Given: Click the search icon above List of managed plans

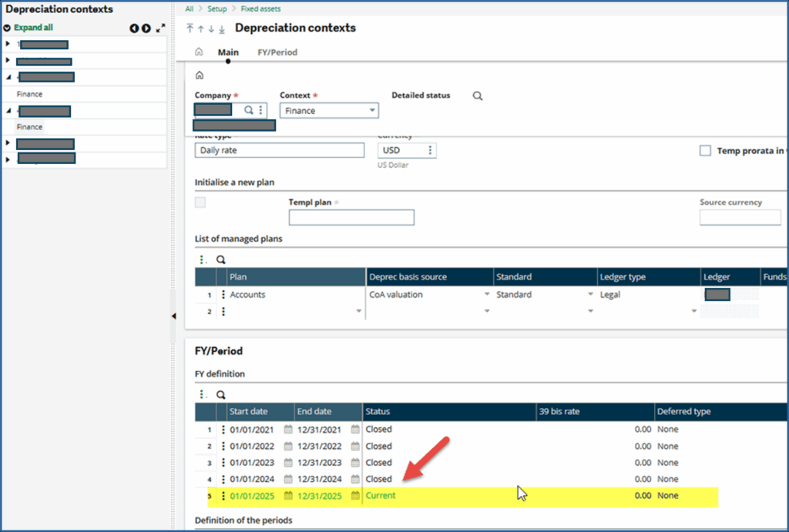Looking at the screenshot, I should coord(220,260).
